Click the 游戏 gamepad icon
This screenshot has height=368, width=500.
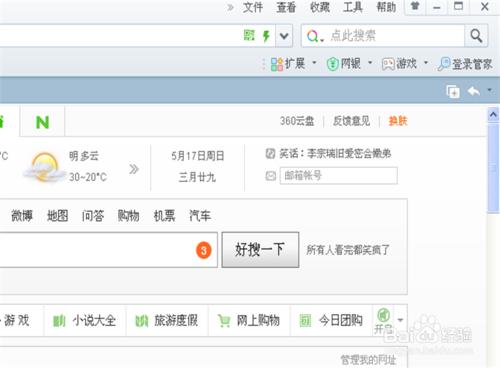[388, 64]
